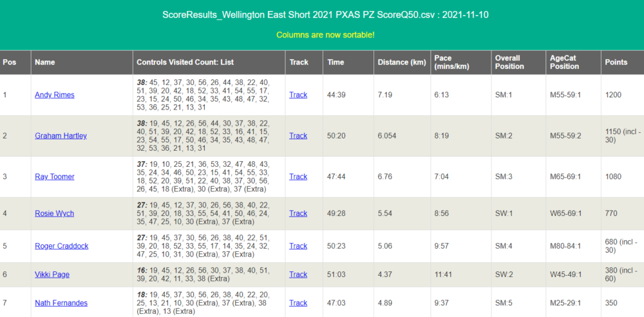
Task: Select time value 51:03
Action: [x=336, y=274]
